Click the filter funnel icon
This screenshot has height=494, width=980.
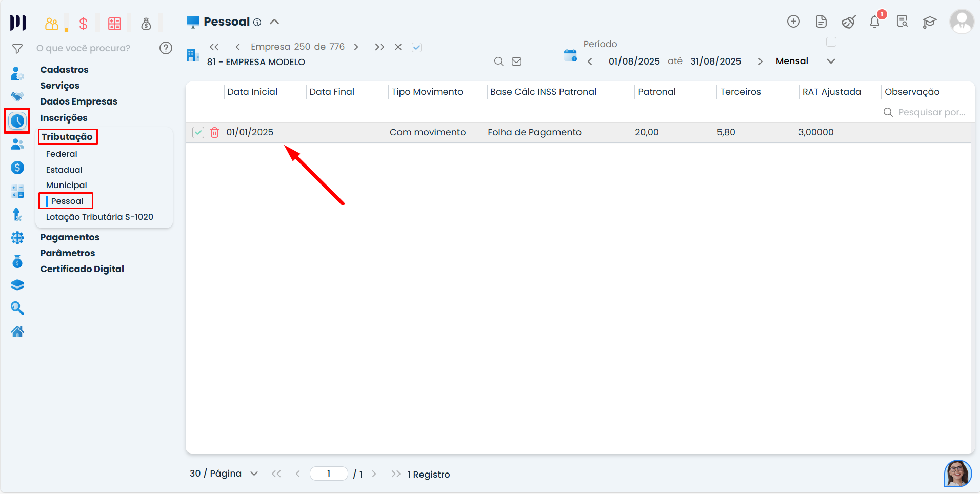pyautogui.click(x=17, y=48)
